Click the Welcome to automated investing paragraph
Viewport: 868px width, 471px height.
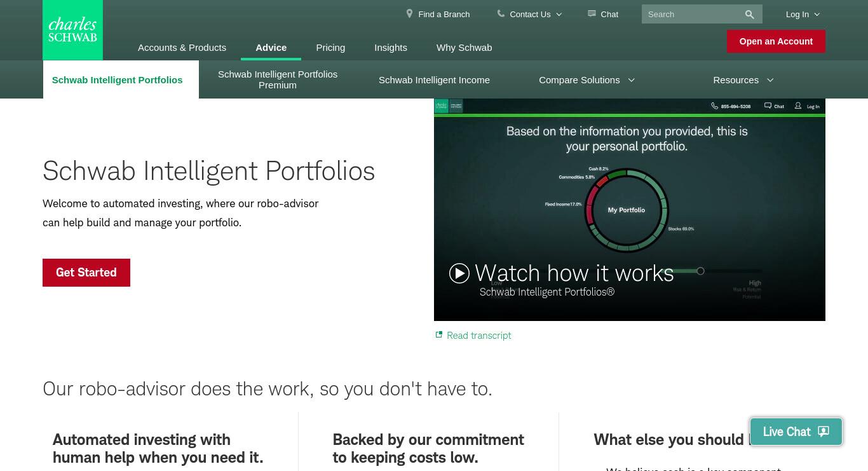tap(180, 213)
